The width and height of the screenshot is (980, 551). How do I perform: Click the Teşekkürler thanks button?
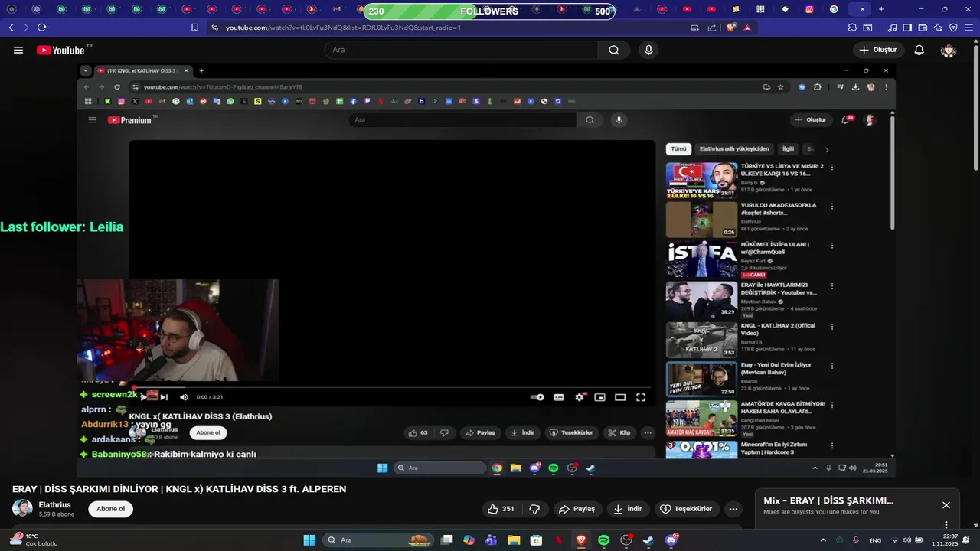tap(686, 509)
